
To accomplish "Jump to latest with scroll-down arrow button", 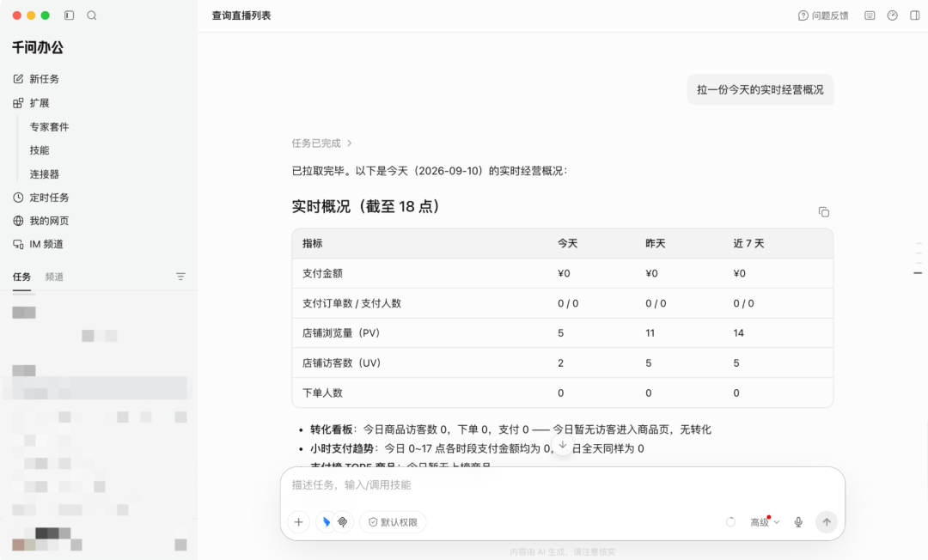I will tap(562, 445).
